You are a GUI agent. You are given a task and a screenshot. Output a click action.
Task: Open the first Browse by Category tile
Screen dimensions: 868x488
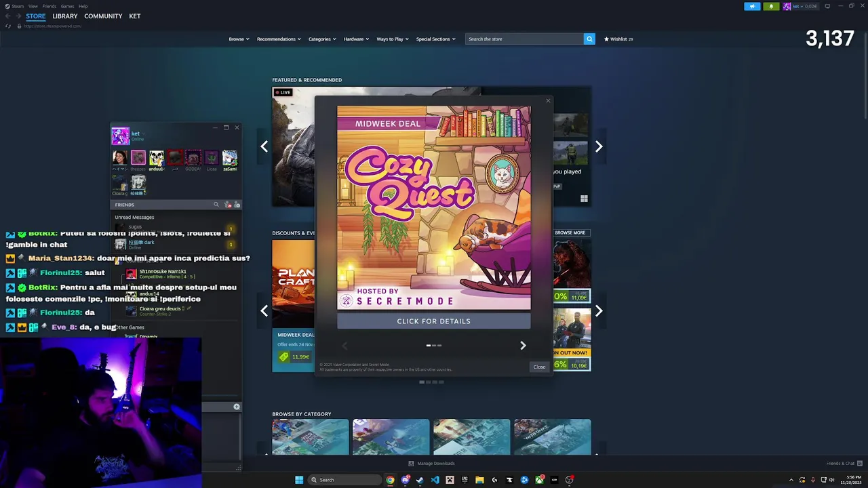tap(311, 437)
